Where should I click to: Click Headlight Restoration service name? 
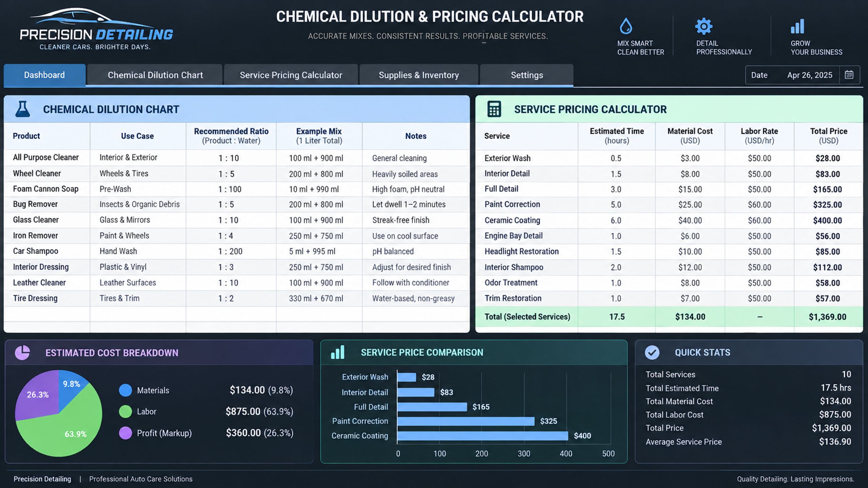pyautogui.click(x=521, y=251)
